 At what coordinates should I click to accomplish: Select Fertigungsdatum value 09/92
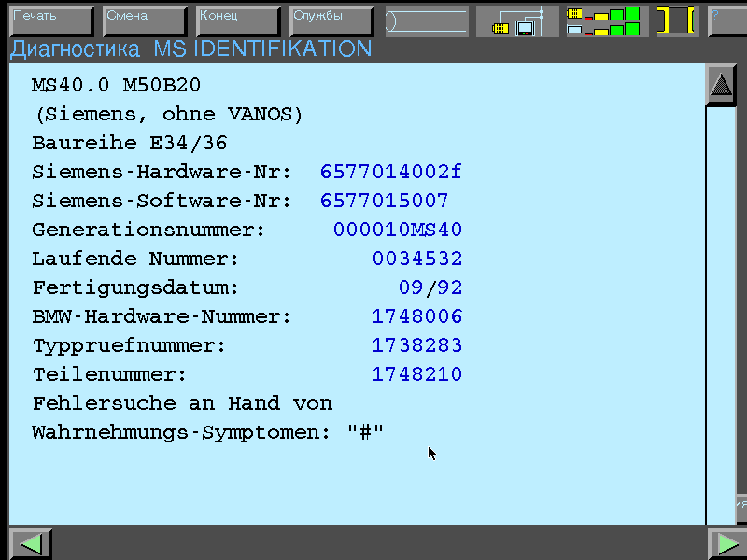pyautogui.click(x=430, y=287)
